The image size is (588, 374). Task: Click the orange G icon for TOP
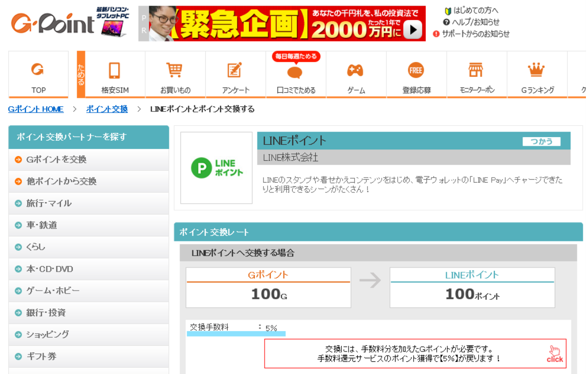pos(37,70)
